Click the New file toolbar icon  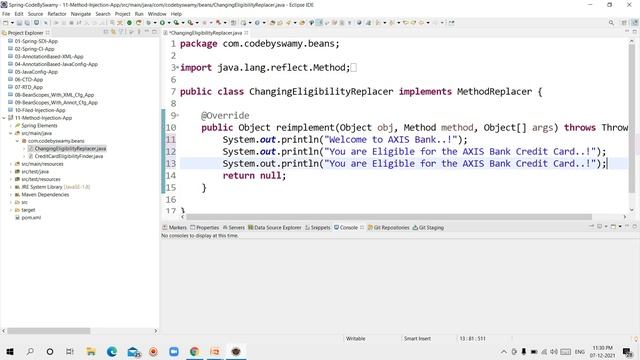coord(6,23)
